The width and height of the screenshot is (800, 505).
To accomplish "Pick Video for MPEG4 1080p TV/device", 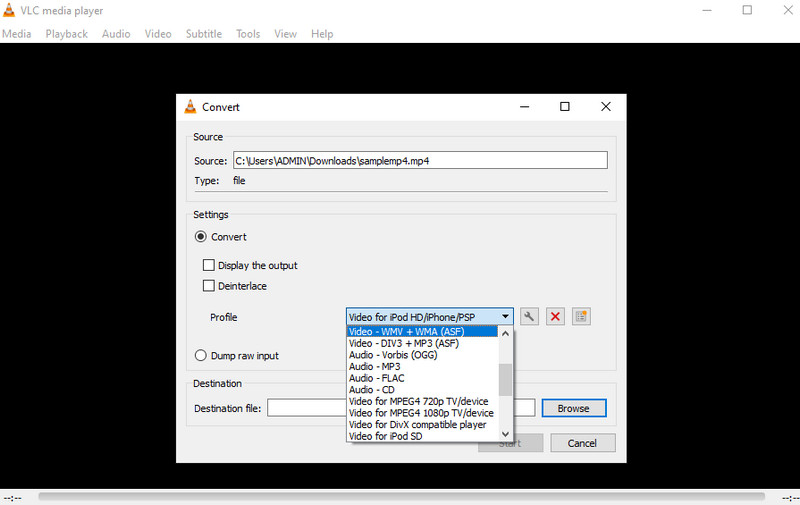I will pos(421,413).
